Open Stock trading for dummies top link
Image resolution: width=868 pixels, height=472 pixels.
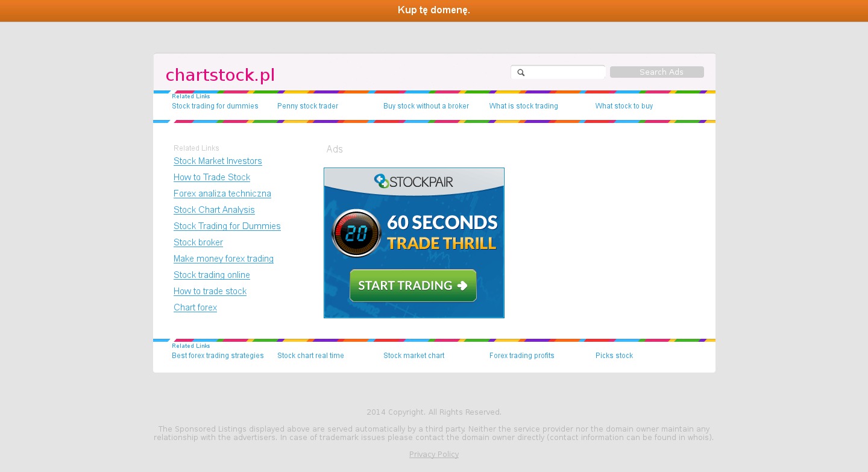(215, 106)
